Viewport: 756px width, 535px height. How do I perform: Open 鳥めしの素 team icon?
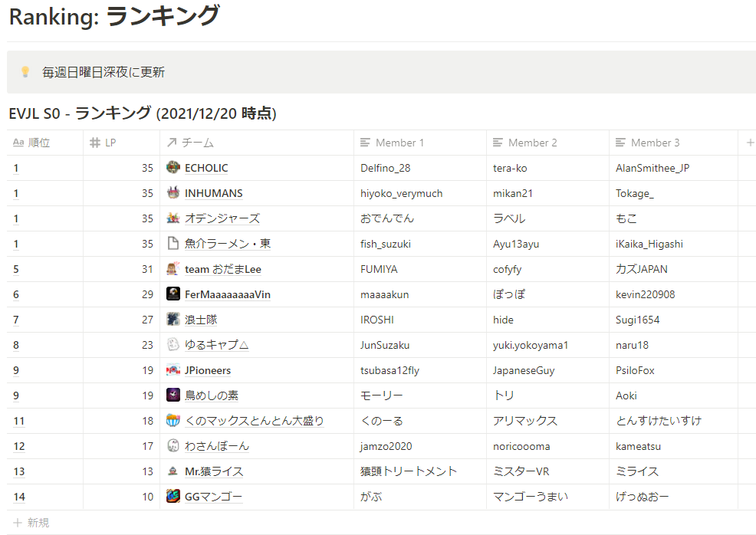pyautogui.click(x=173, y=396)
